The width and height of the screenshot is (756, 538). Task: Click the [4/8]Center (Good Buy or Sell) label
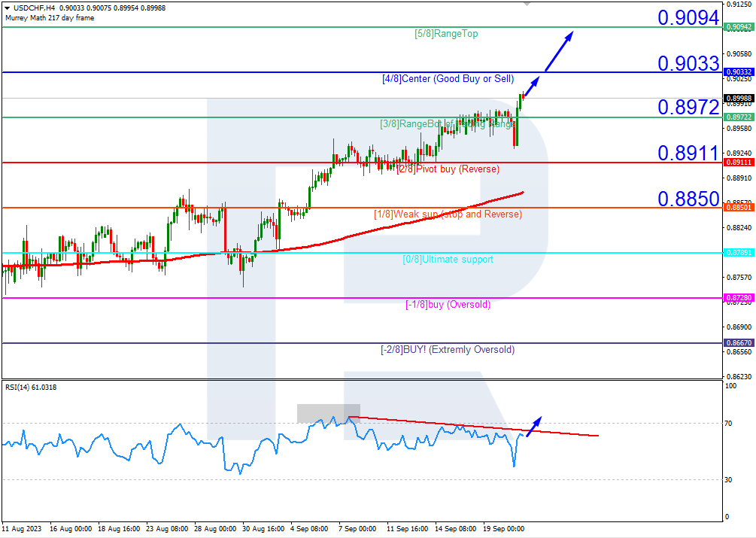(447, 78)
